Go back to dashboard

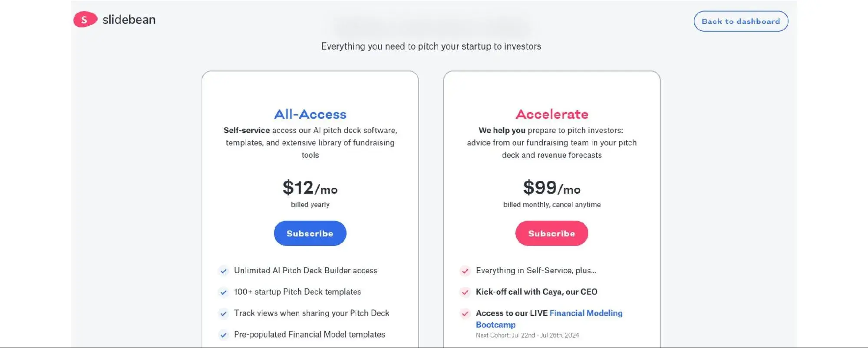(741, 21)
